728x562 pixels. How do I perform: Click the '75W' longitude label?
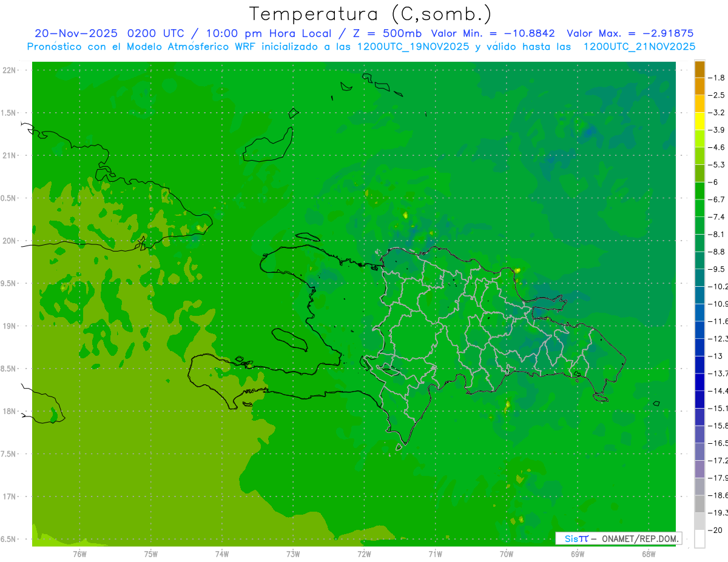150,554
